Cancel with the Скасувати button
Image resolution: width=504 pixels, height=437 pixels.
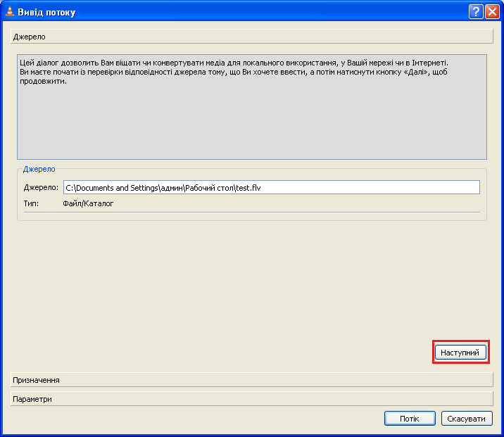coord(467,419)
